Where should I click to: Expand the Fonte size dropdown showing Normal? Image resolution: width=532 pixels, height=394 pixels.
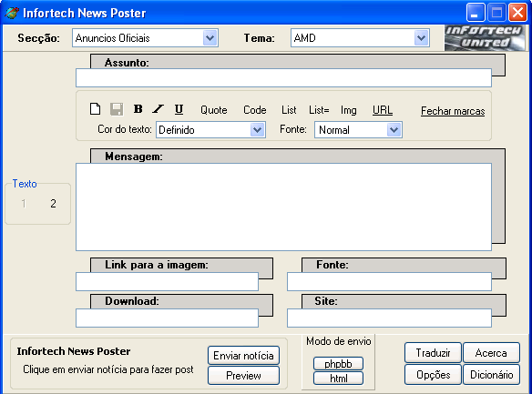[x=394, y=130]
